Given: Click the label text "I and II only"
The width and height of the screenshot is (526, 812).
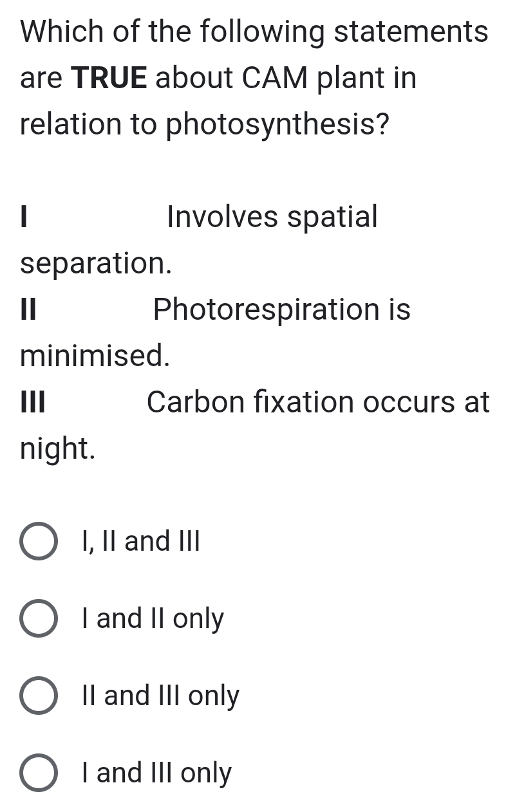Looking at the screenshot, I should click(x=152, y=618).
